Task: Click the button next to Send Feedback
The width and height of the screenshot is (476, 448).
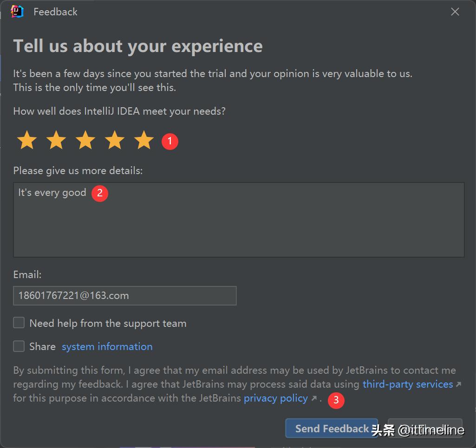Action: click(x=425, y=429)
